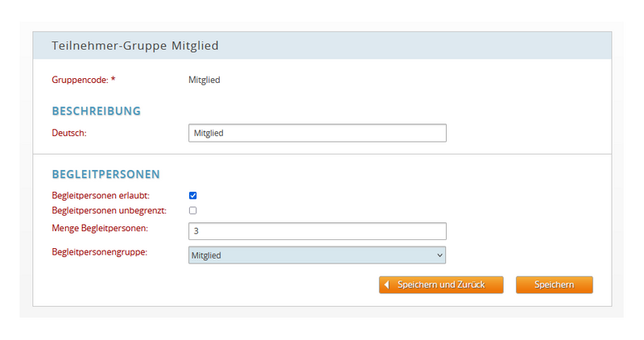Click the Speichern und Zurück button
The image size is (644, 340).
[441, 285]
